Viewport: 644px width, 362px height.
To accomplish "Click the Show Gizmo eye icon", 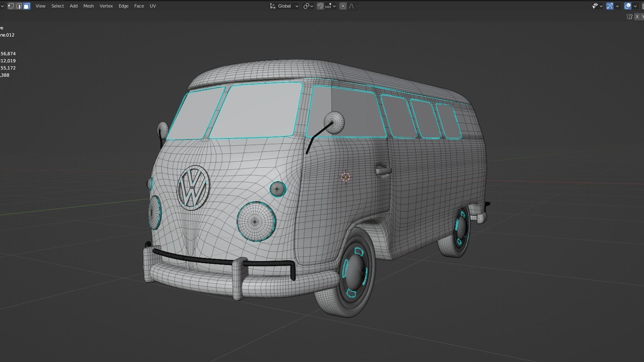I will point(595,6).
